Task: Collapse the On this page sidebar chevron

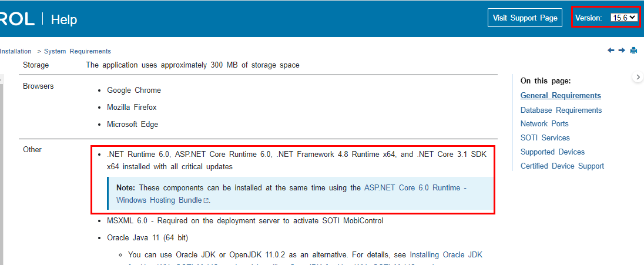Action: [x=638, y=77]
